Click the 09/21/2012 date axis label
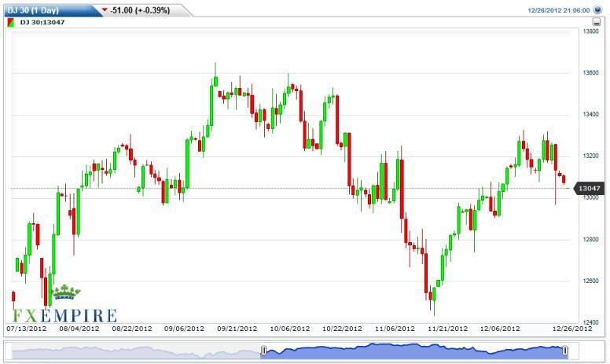610x364 pixels. click(x=237, y=329)
